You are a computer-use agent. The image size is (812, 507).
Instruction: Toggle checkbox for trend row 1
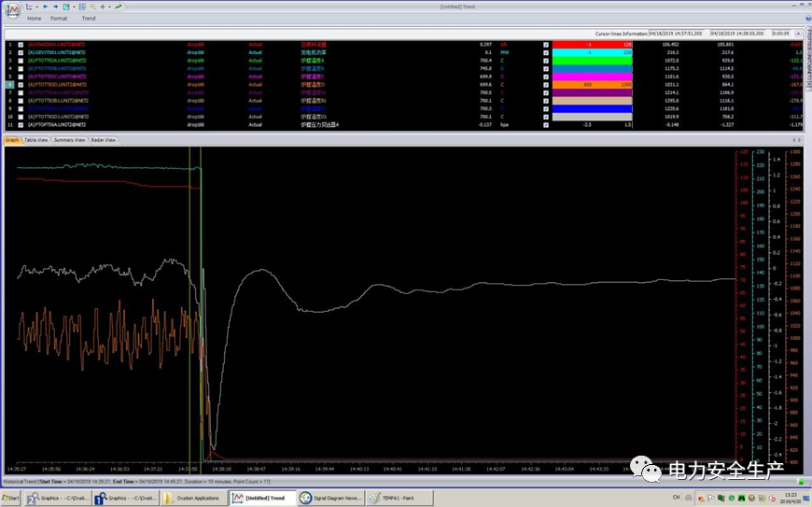point(21,44)
